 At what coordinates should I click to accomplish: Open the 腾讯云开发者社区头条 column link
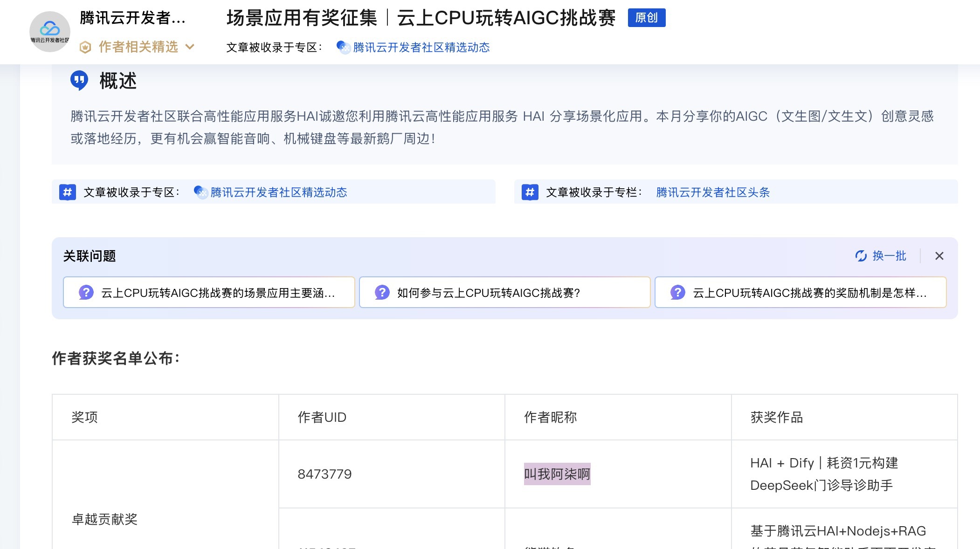713,192
